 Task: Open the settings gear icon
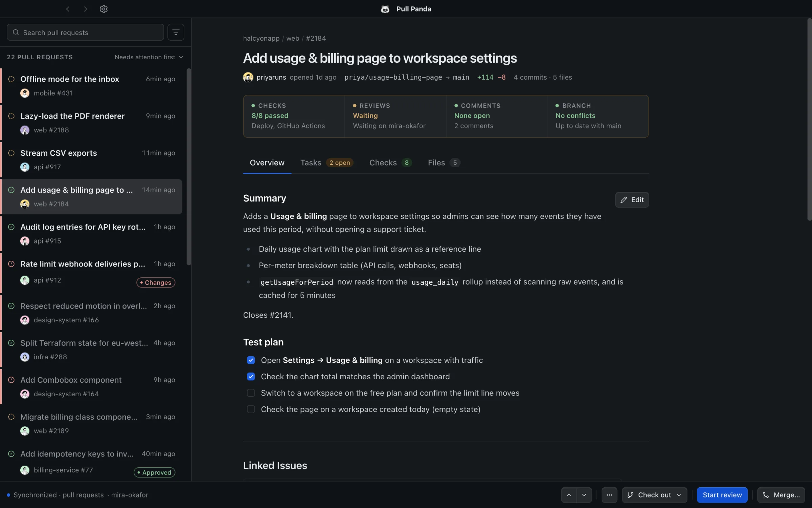coord(104,9)
